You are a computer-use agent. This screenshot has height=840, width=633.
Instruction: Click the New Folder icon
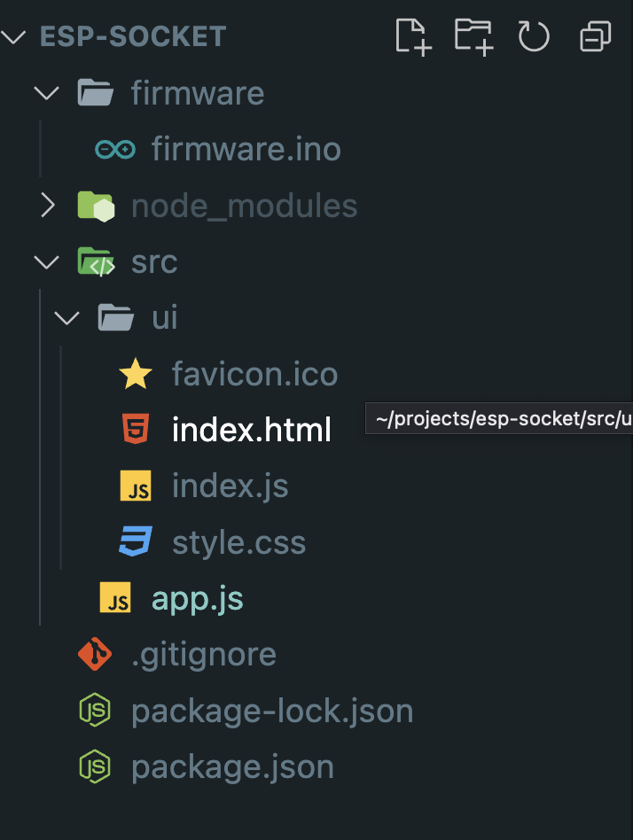click(x=473, y=37)
